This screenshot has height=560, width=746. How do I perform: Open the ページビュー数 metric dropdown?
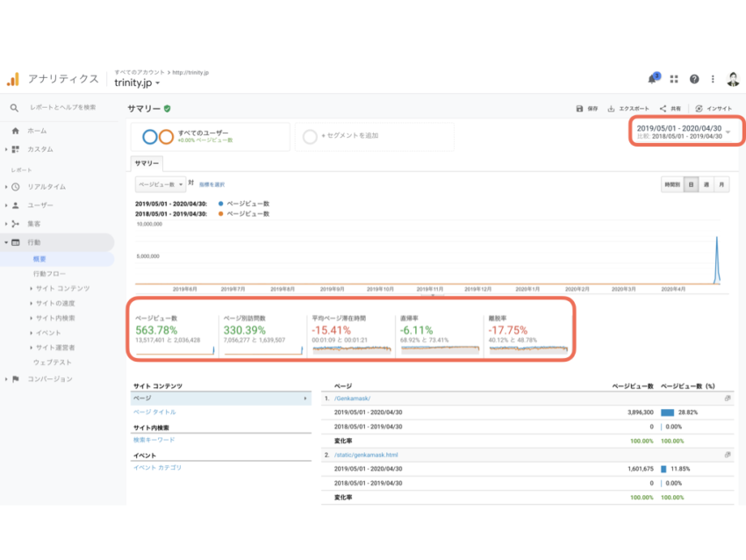(x=160, y=184)
